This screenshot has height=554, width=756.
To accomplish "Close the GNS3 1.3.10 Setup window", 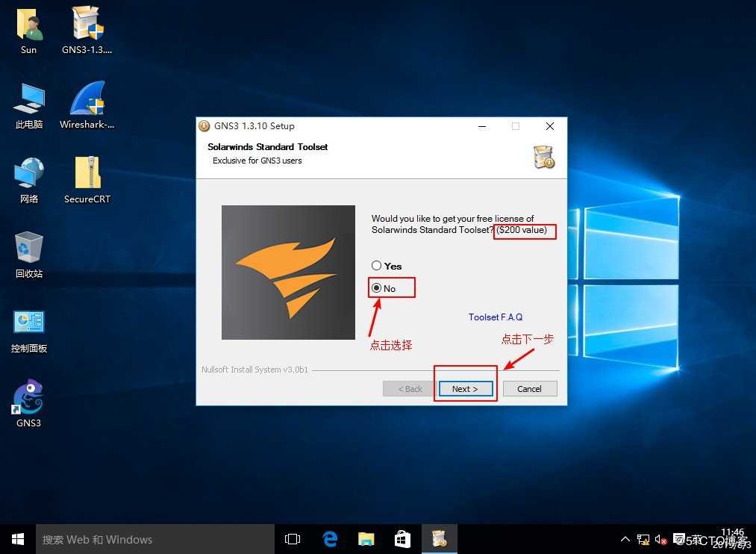I will coord(549,126).
